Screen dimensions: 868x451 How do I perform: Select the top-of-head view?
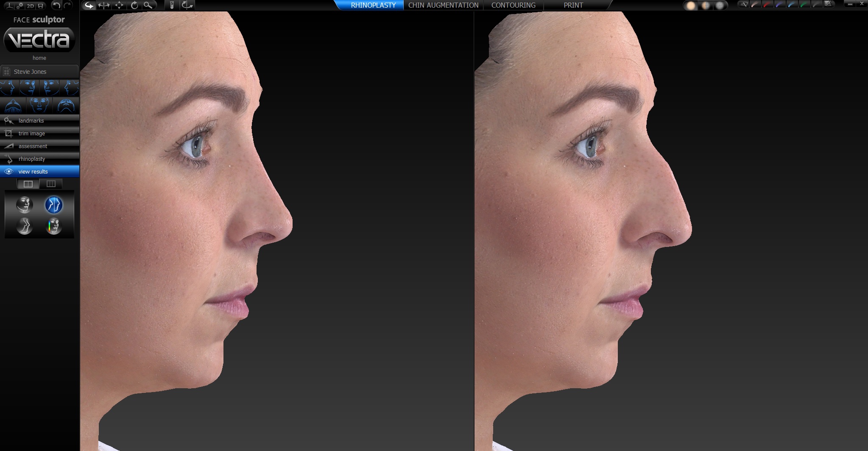[13, 105]
